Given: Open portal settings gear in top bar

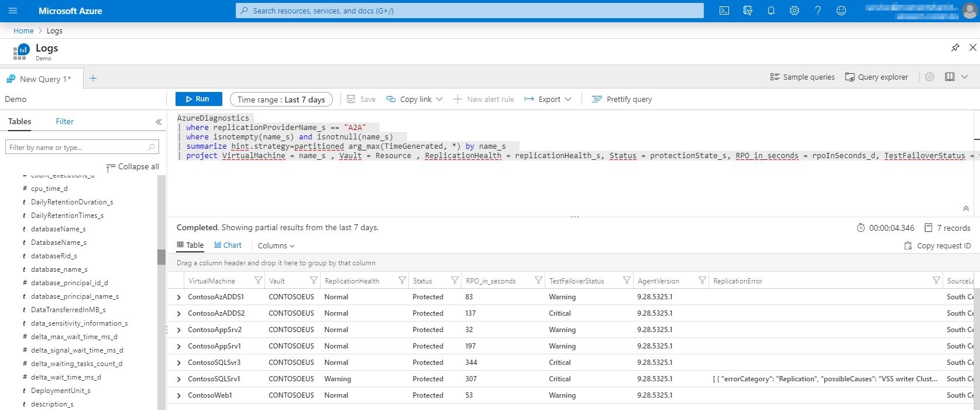Looking at the screenshot, I should point(795,11).
